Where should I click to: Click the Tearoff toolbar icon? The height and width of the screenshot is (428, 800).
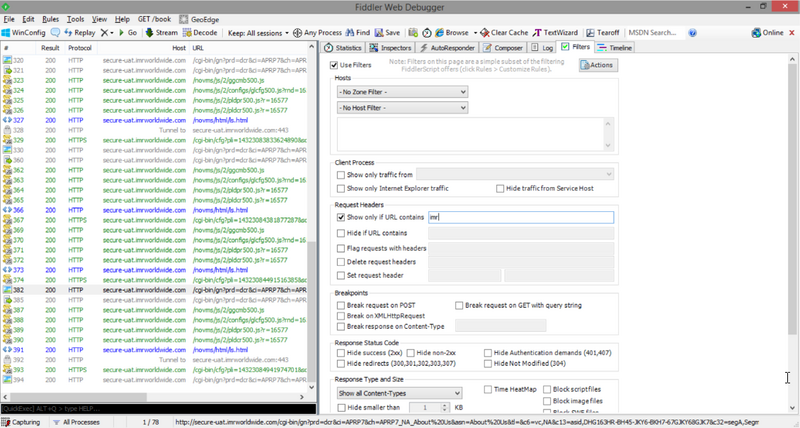pyautogui.click(x=590, y=33)
